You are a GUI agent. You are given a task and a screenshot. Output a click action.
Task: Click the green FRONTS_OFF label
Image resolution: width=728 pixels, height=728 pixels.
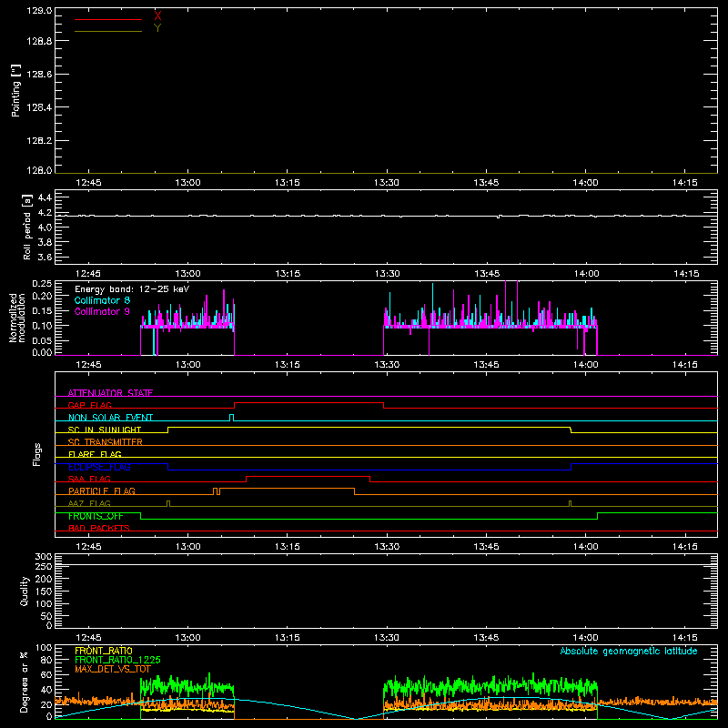96,516
